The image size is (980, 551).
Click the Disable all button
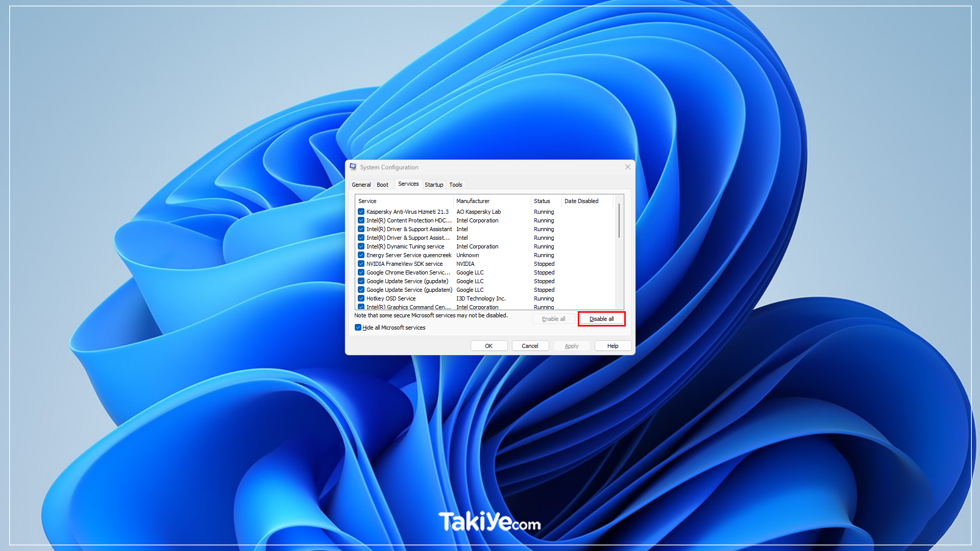click(602, 319)
